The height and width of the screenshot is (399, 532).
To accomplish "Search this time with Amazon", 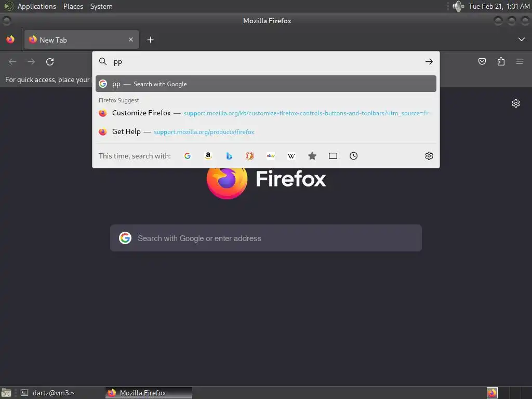I will (x=208, y=156).
